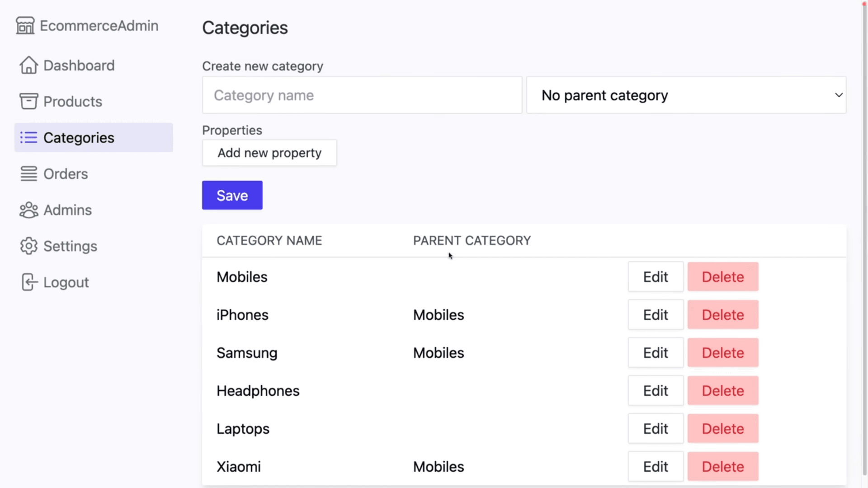
Task: Edit the Mobiles category
Action: pyautogui.click(x=655, y=277)
